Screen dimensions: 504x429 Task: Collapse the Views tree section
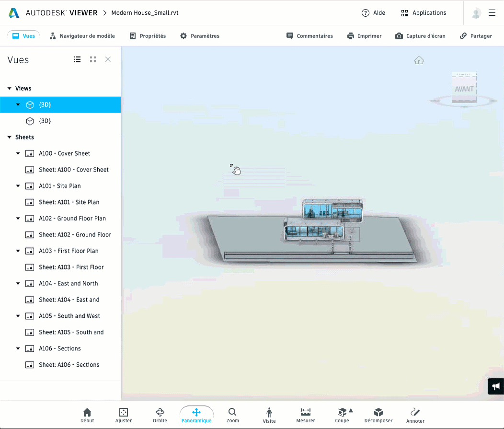point(9,89)
